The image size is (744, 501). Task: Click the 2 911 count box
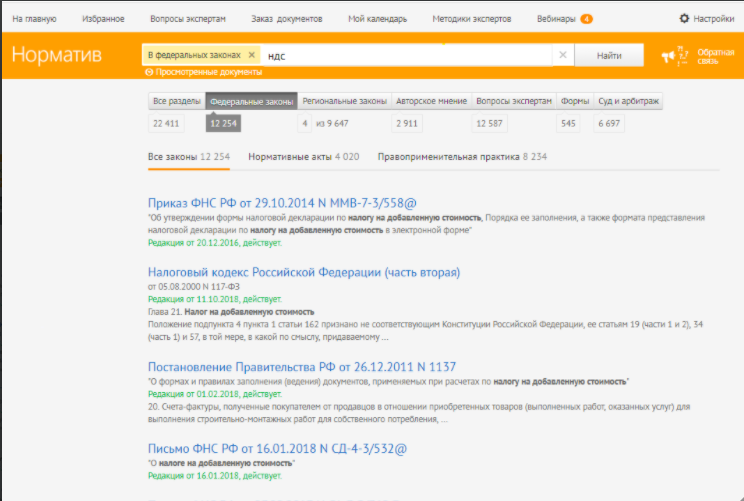407,123
